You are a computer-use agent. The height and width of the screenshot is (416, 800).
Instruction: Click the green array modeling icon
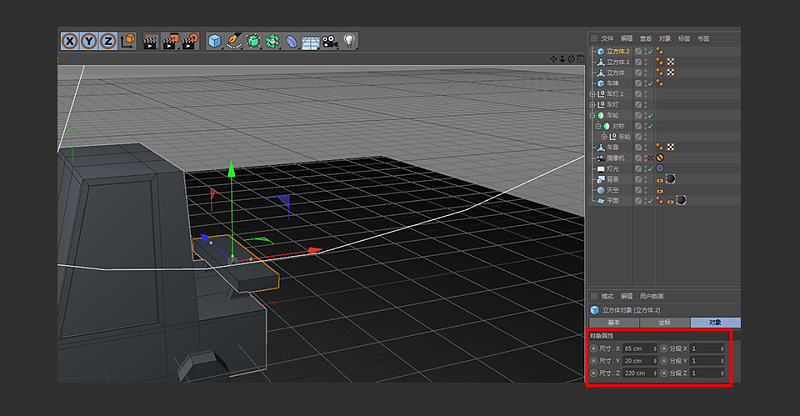tap(272, 41)
